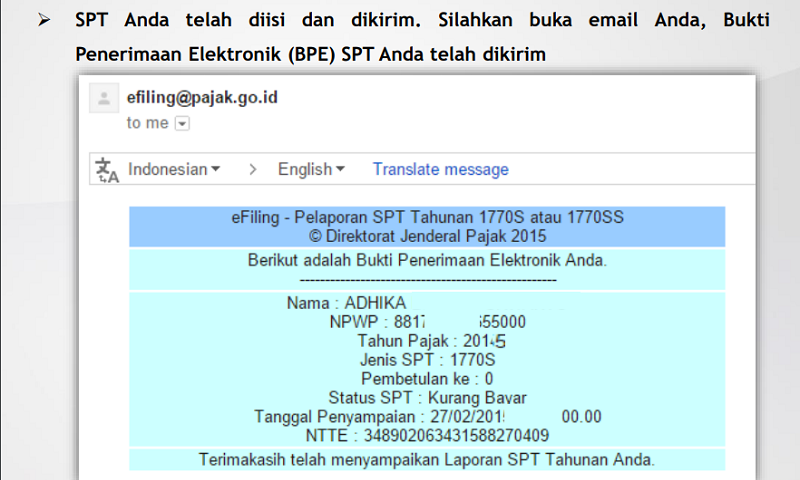The width and height of the screenshot is (800, 480).
Task: Click the Translate message link
Action: point(440,169)
